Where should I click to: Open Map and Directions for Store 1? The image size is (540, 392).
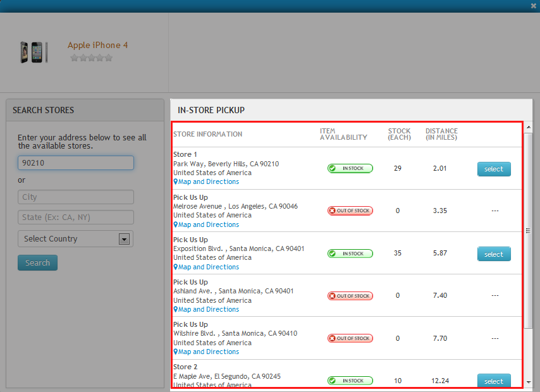pos(208,182)
